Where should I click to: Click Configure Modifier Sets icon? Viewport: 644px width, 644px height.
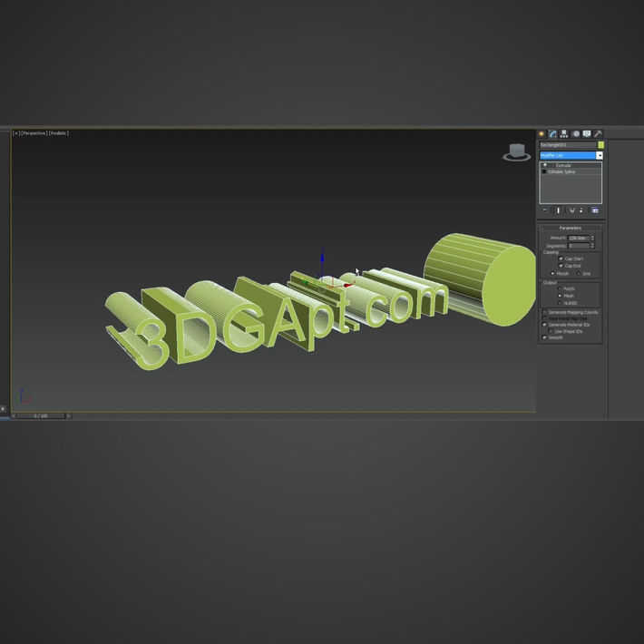(595, 210)
